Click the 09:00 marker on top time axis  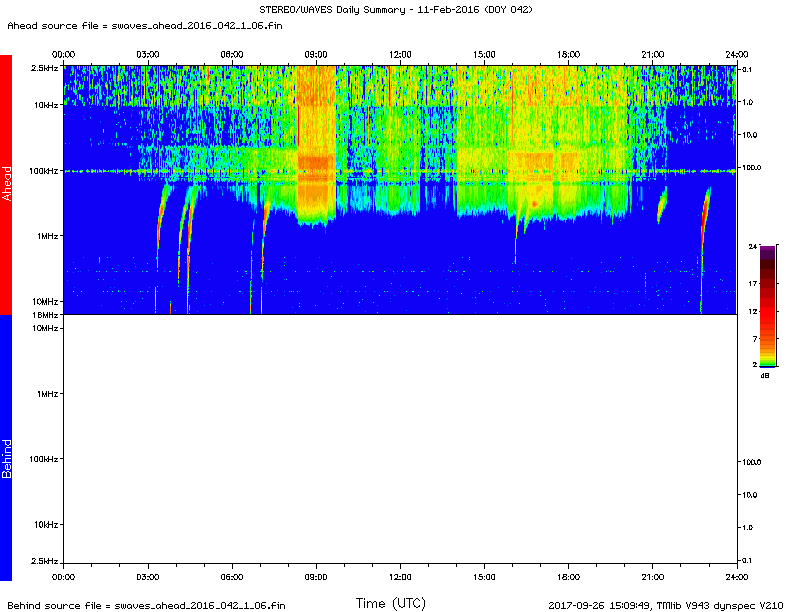pyautogui.click(x=316, y=53)
